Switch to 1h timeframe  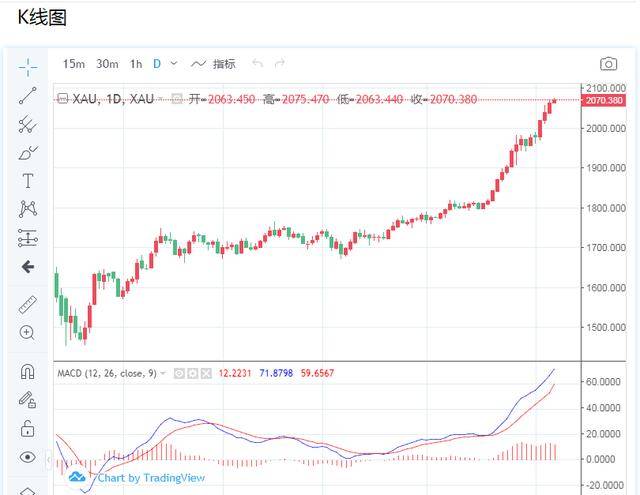pos(136,64)
